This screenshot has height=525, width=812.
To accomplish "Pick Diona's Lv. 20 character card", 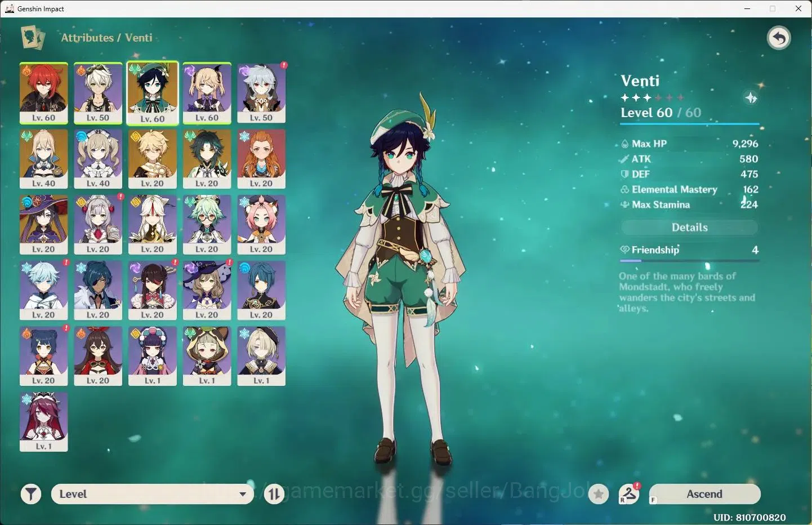I will [261, 225].
